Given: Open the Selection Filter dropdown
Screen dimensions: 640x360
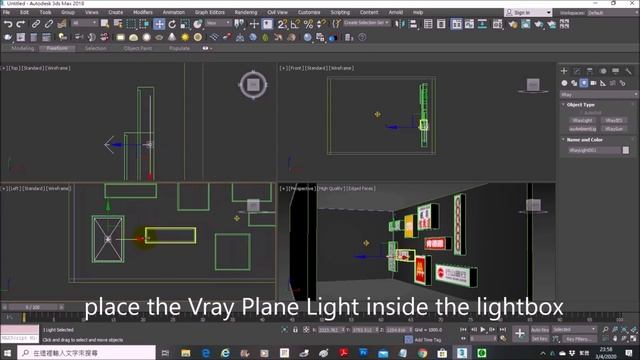Looking at the screenshot, I should (x=85, y=23).
